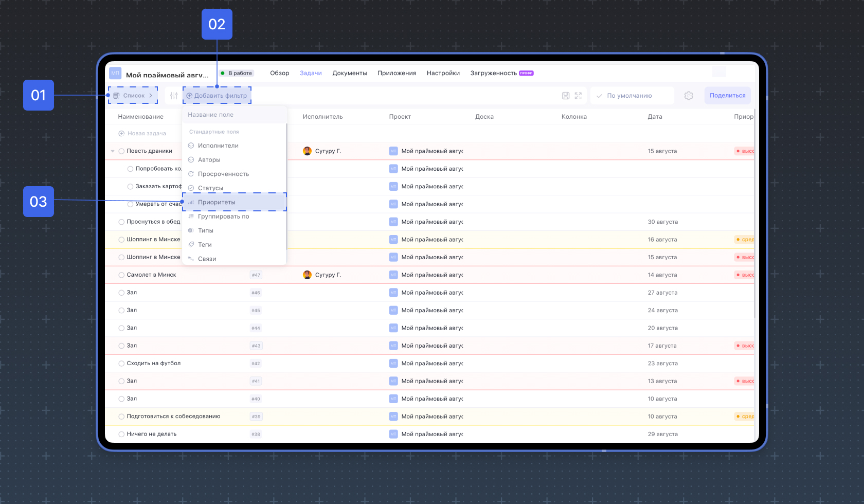Open priority badge in the #41 Зал row
This screenshot has width=864, height=504.
tap(745, 381)
